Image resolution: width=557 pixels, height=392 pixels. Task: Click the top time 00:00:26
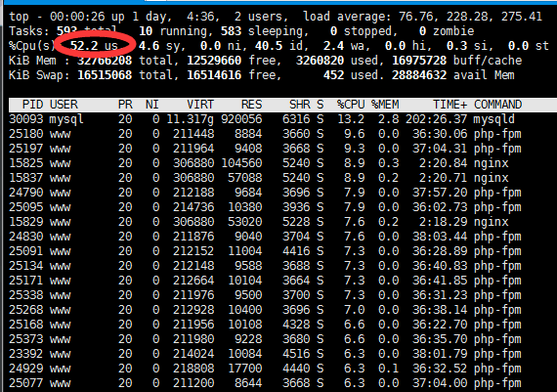coord(77,17)
